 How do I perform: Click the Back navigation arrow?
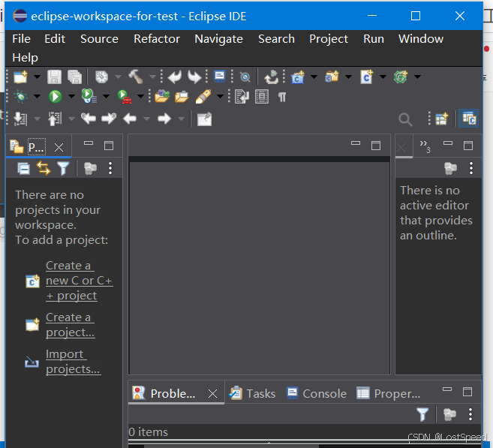tap(130, 119)
